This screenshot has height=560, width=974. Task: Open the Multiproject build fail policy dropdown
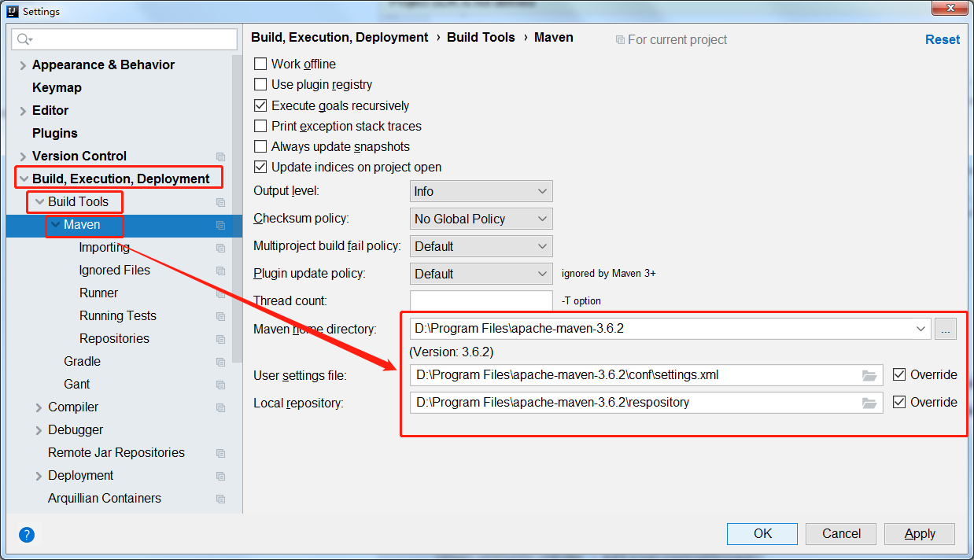click(481, 246)
